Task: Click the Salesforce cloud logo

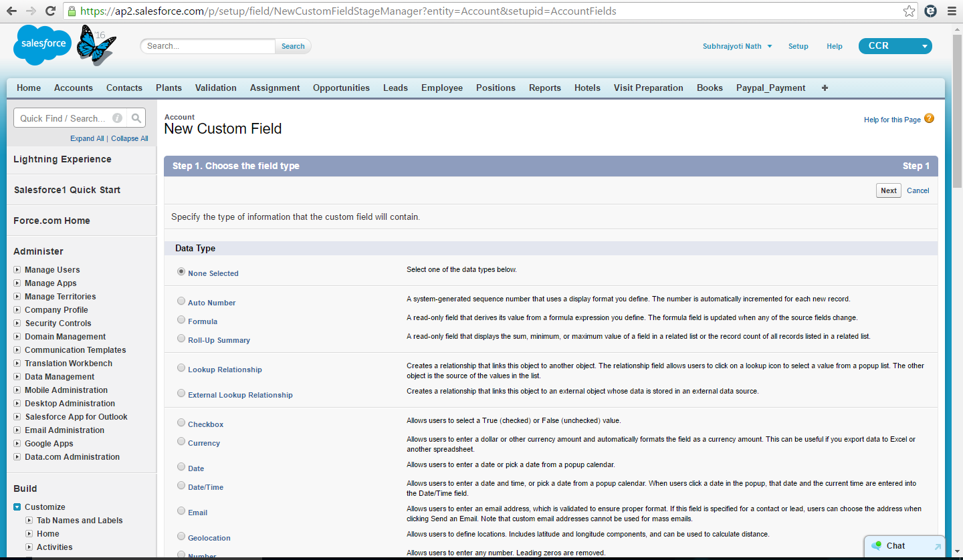Action: pos(41,45)
